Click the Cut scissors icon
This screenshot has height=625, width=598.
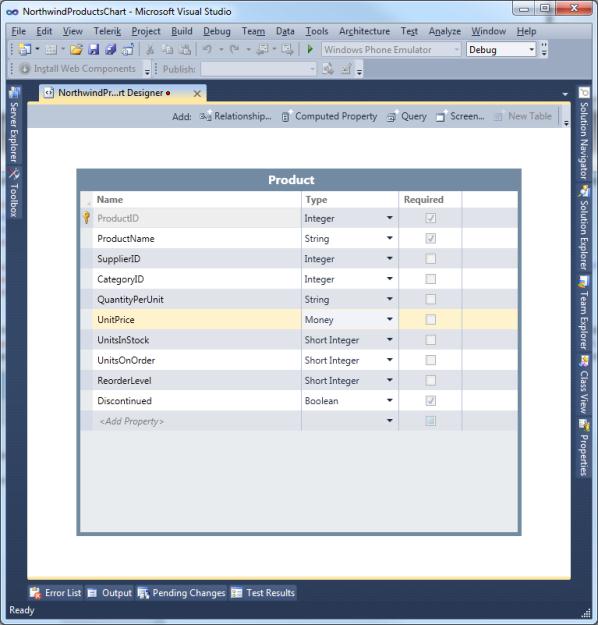click(150, 49)
